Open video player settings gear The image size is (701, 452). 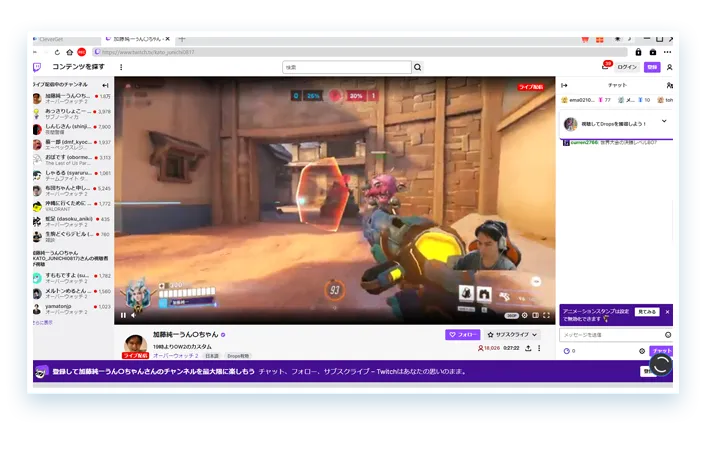524,315
